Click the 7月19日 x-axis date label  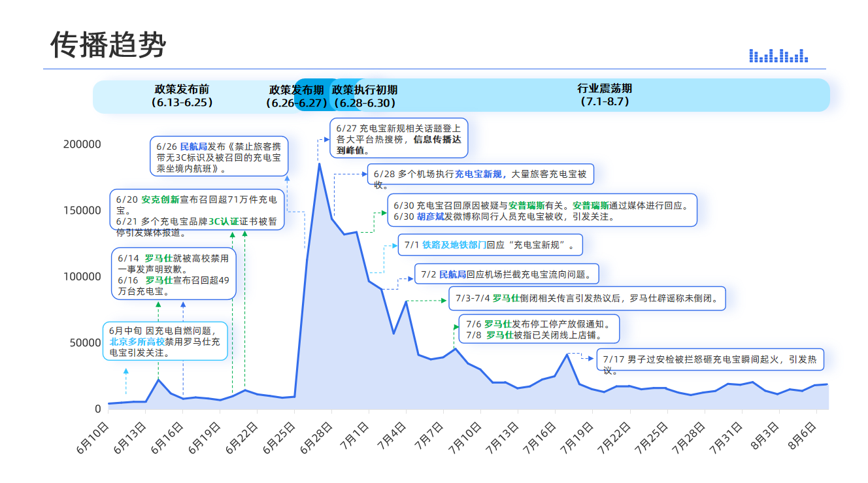[x=576, y=438]
